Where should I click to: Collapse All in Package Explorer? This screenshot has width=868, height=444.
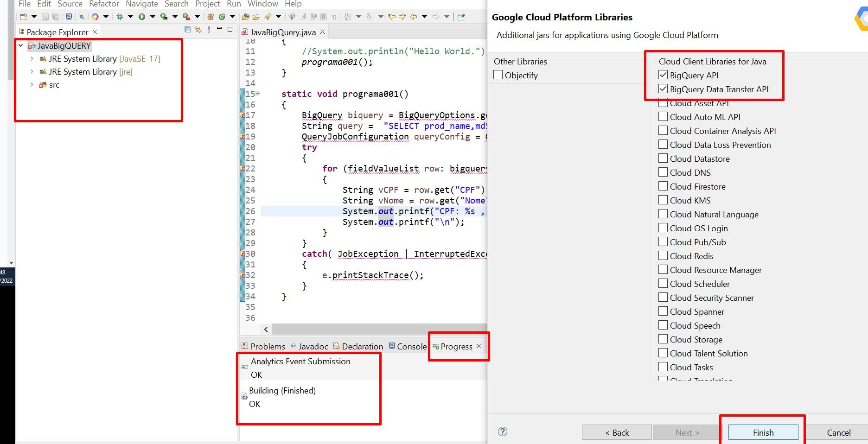(187, 29)
